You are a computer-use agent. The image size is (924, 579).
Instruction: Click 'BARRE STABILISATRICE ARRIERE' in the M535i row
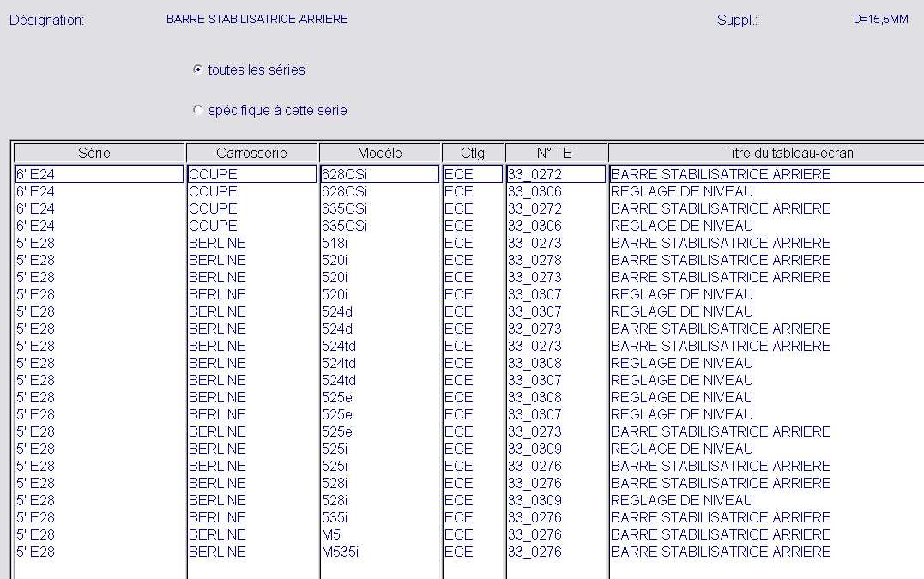click(721, 552)
